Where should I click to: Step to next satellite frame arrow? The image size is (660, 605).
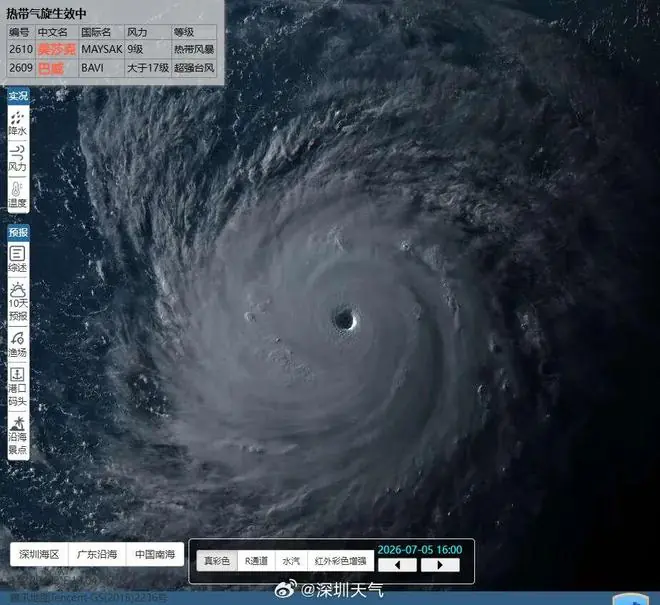point(440,565)
